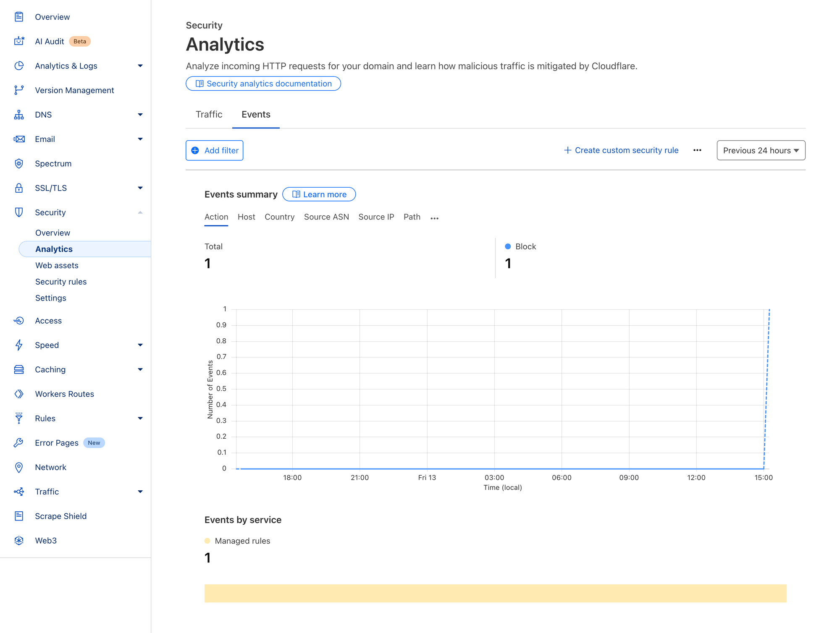Switch to the Traffic tab

209,115
